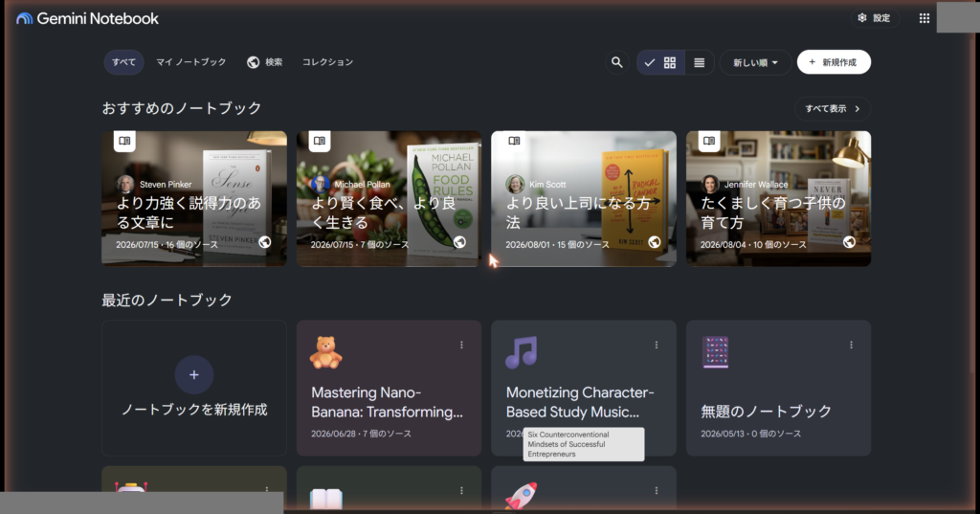Open more options for the robot notebook

pyautogui.click(x=267, y=489)
